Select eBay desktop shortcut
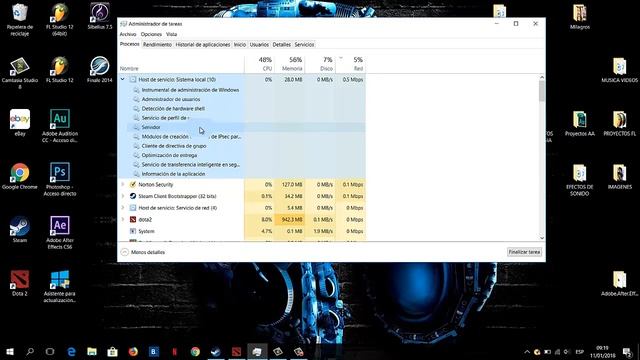The image size is (640, 360). [x=20, y=122]
